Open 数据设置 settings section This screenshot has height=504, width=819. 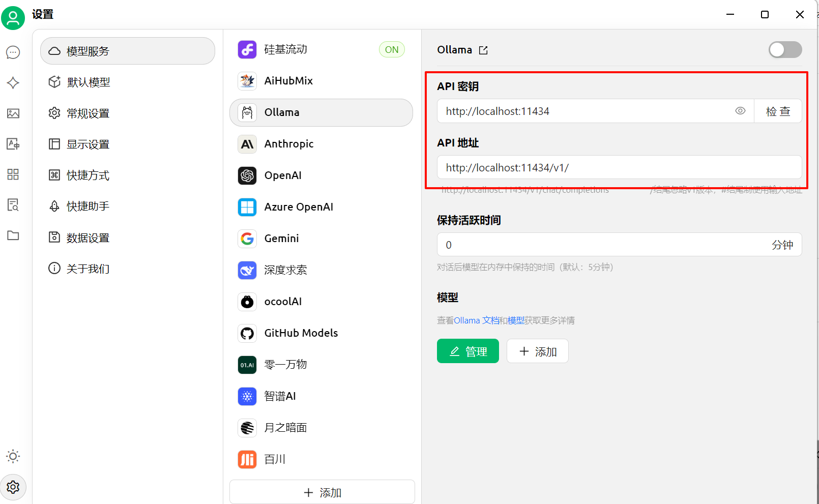click(x=128, y=238)
